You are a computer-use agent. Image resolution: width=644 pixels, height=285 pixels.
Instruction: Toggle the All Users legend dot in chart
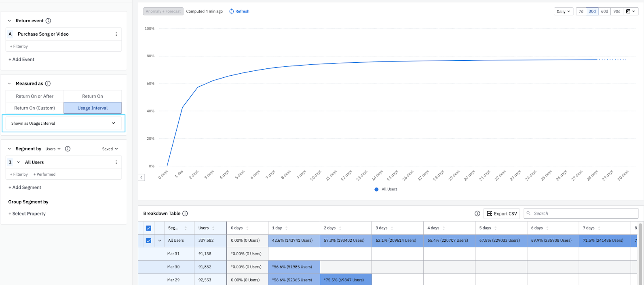pyautogui.click(x=376, y=189)
